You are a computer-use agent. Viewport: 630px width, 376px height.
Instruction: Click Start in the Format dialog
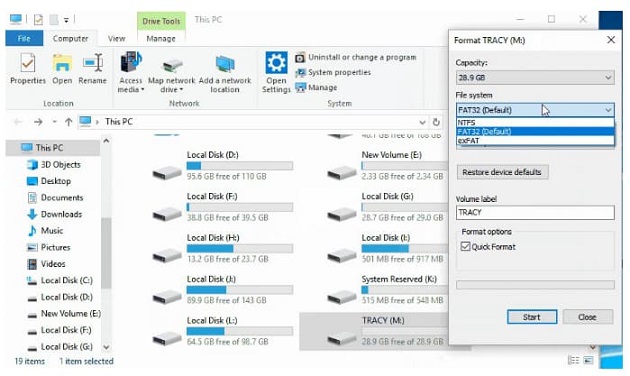pos(532,317)
